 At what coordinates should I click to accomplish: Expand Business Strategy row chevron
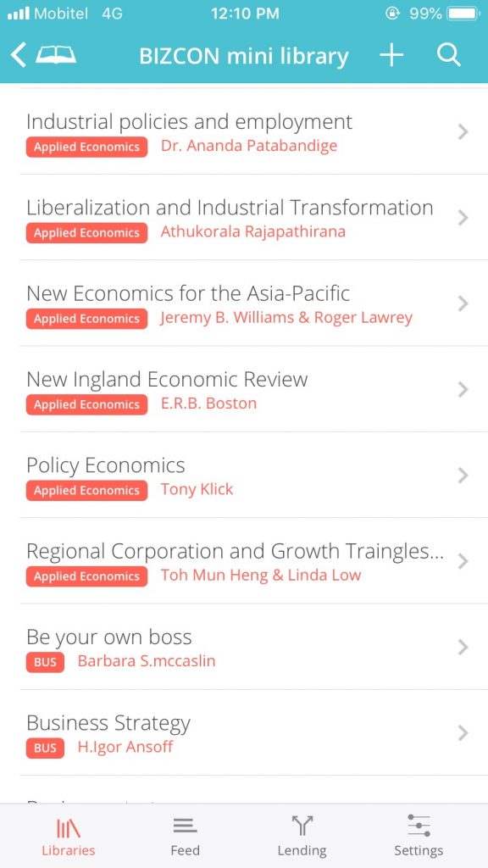click(463, 733)
